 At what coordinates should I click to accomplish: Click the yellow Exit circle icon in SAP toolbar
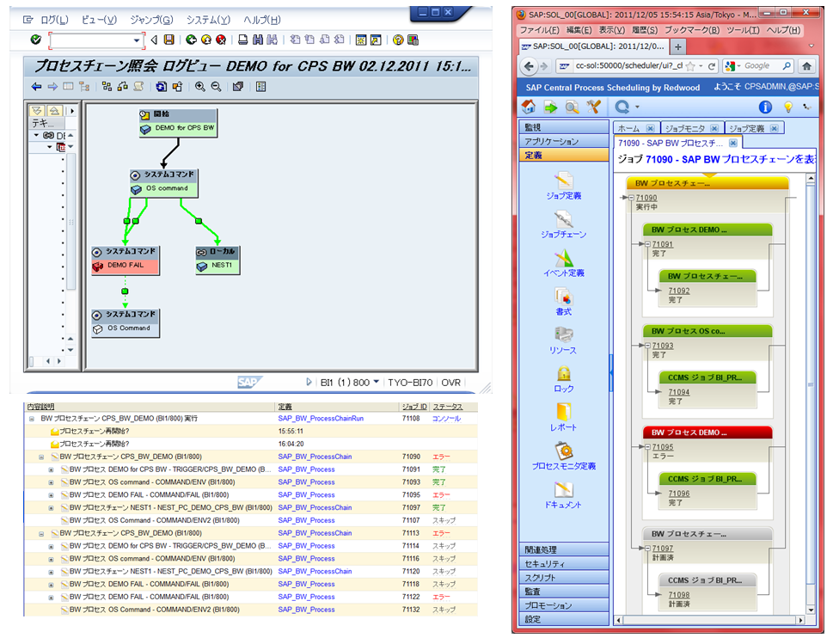[x=206, y=40]
